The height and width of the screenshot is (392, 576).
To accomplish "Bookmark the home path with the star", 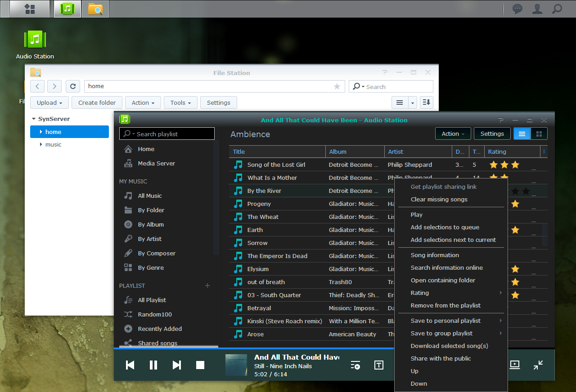I will 337,86.
